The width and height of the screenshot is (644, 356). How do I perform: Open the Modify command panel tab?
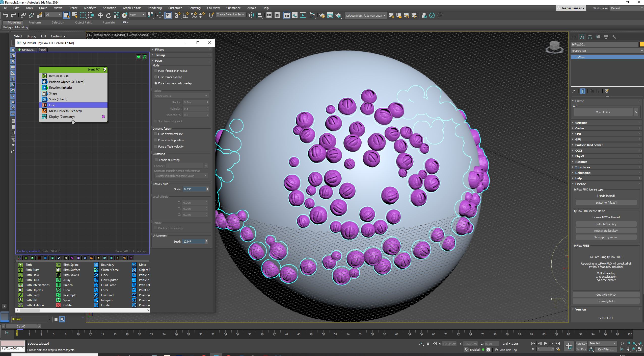click(582, 37)
